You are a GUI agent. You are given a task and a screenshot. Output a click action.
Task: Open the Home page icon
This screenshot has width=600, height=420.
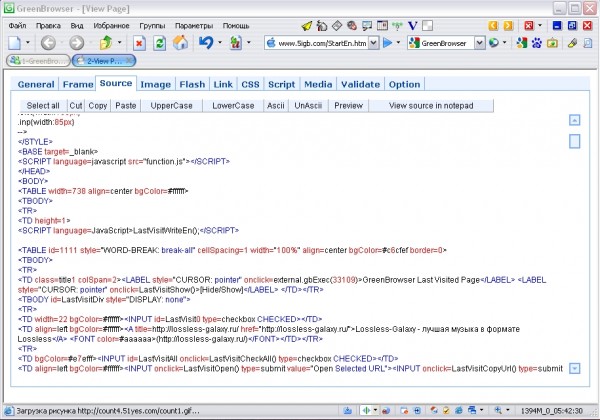tap(180, 43)
